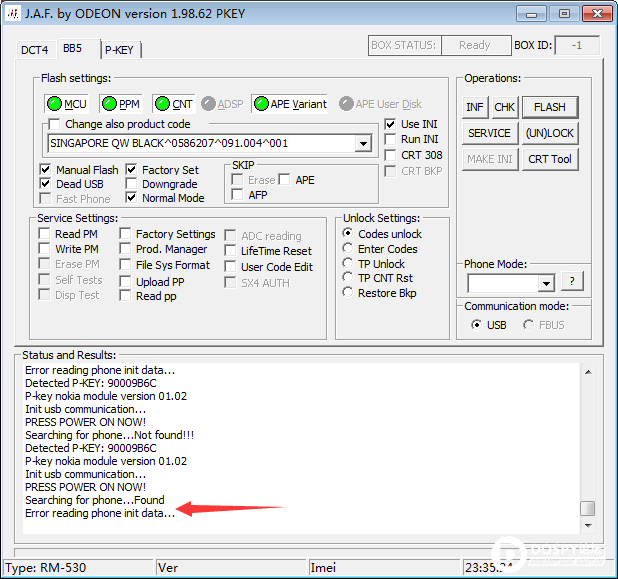Image resolution: width=618 pixels, height=579 pixels.
Task: Uncheck Use INI option
Action: 390,125
